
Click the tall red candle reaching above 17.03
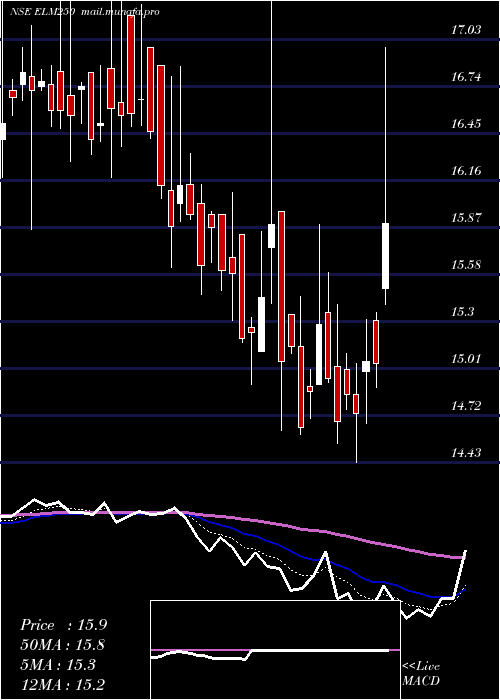(131, 64)
